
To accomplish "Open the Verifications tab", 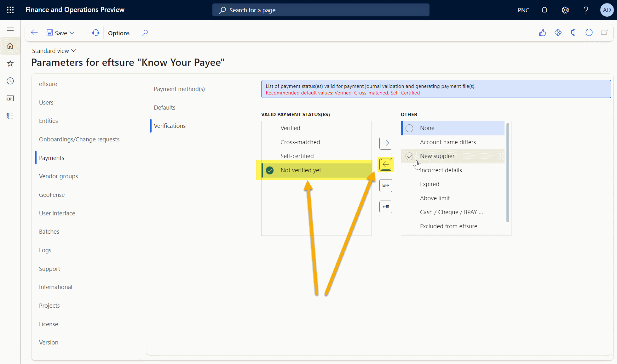I will [170, 126].
